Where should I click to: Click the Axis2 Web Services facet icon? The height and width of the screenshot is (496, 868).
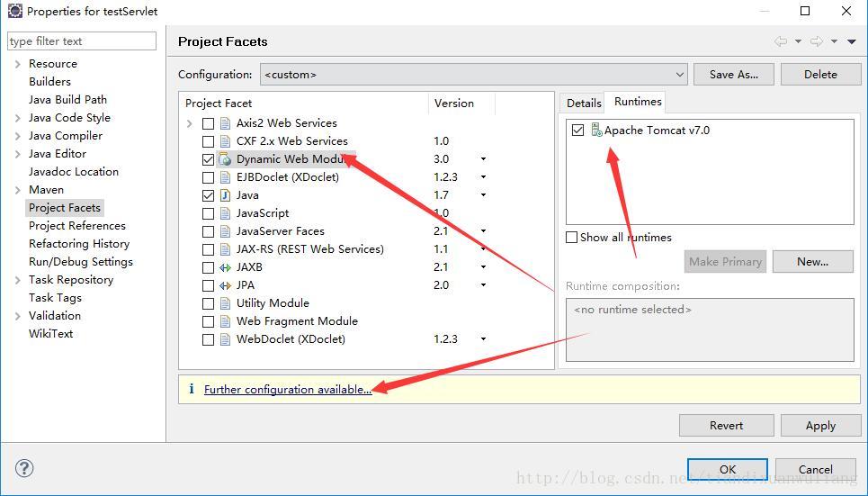click(225, 123)
